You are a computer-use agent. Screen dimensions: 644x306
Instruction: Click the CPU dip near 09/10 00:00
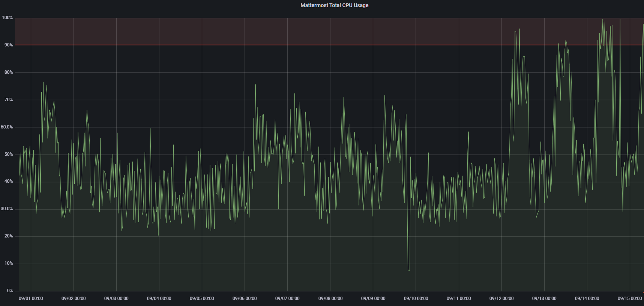pos(408,270)
